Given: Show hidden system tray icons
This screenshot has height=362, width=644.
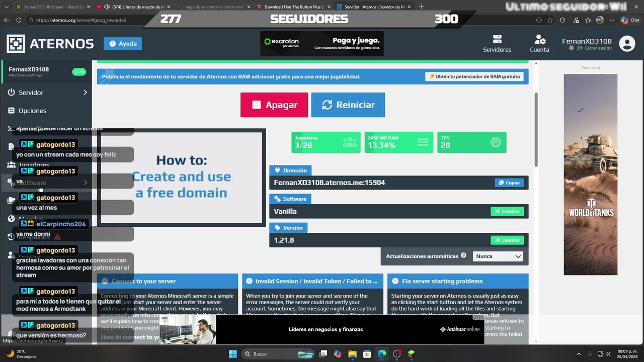Looking at the screenshot, I should coord(579,354).
